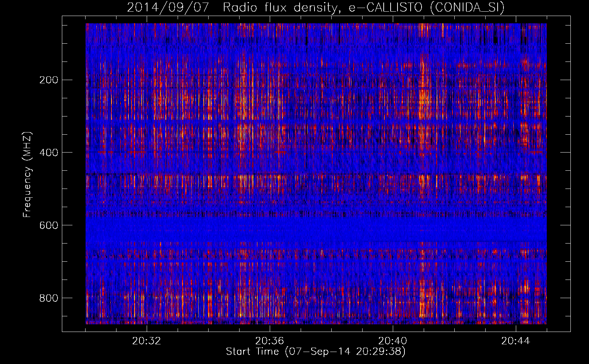Click the '20:36' time tick label

click(270, 341)
